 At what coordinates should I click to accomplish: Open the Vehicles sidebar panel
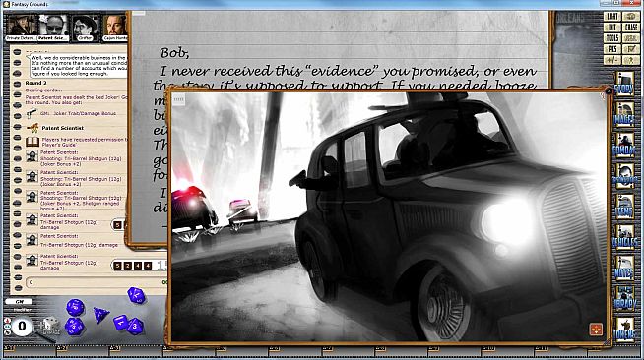tap(624, 237)
